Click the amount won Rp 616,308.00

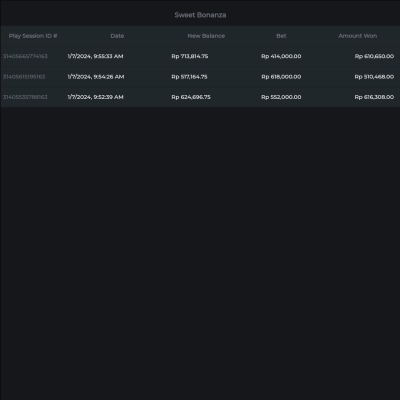click(x=374, y=97)
